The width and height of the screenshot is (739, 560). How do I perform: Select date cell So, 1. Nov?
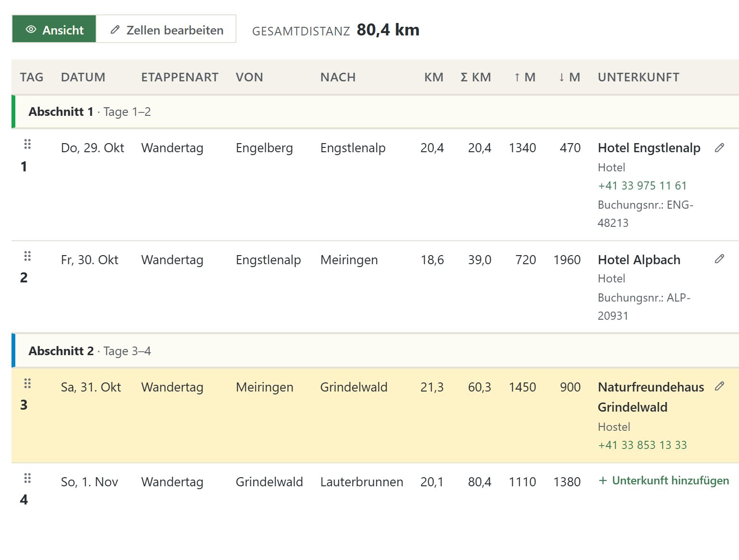click(90, 482)
